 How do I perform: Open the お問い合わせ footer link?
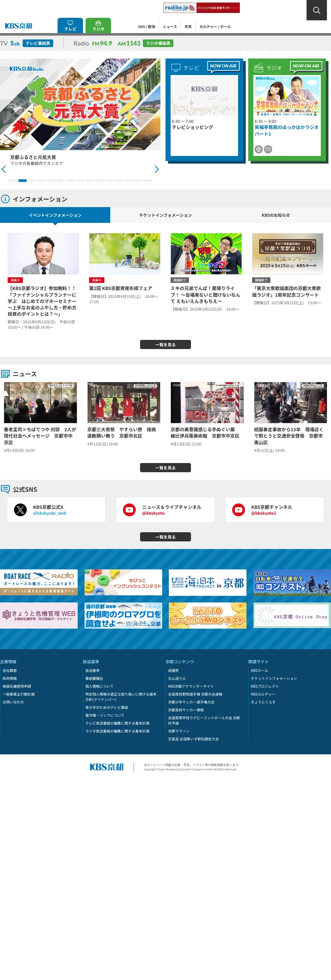13,702
